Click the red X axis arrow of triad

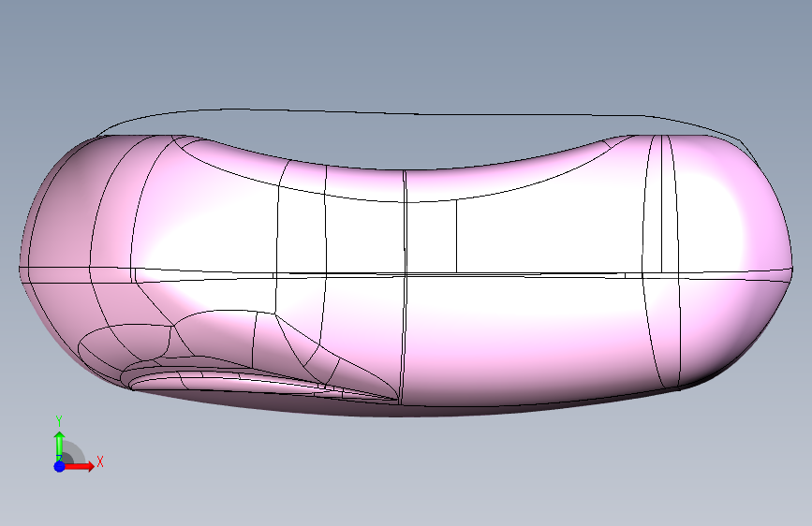[80, 466]
